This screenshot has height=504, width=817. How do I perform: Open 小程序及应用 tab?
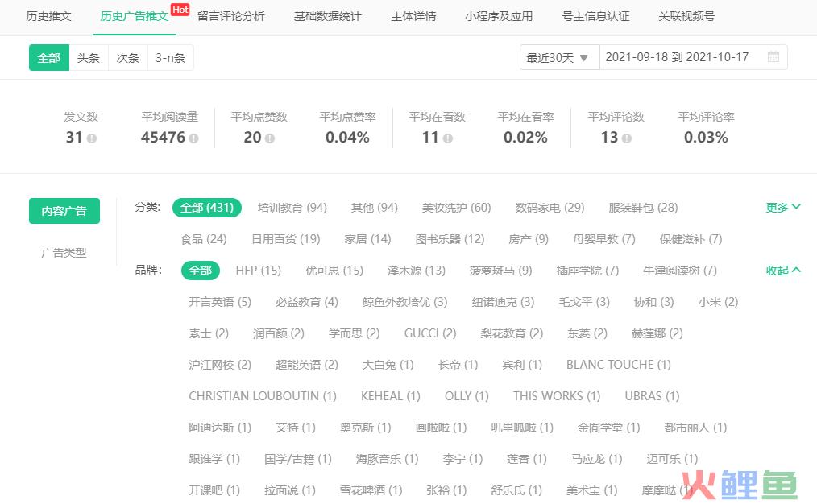pos(499,16)
